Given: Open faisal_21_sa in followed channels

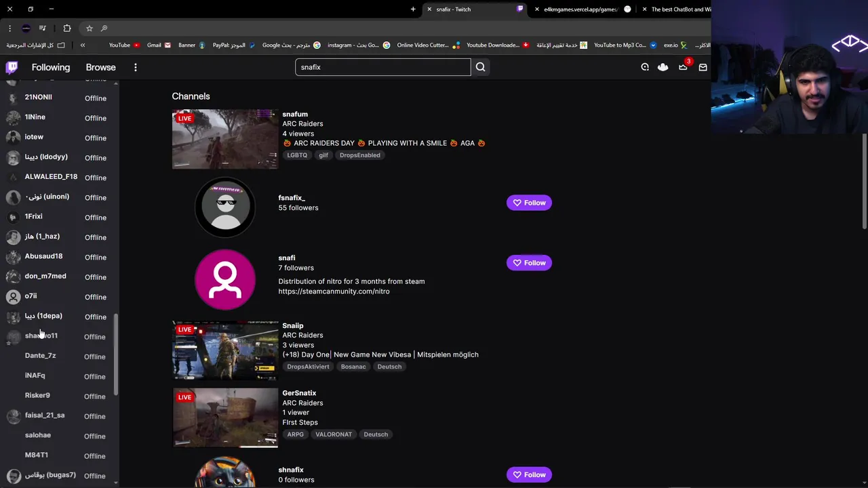Looking at the screenshot, I should pos(59,415).
